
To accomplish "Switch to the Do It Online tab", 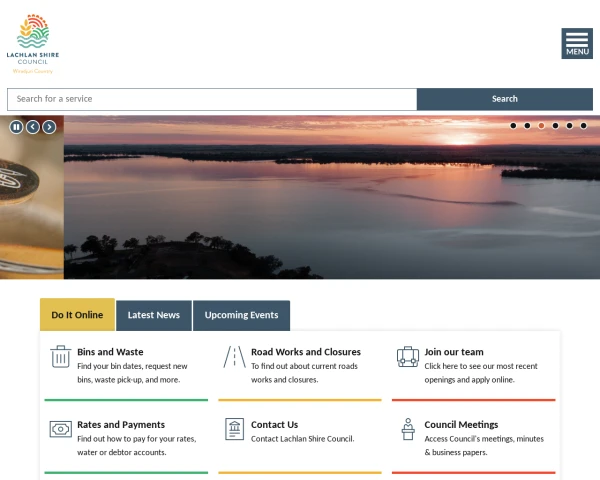I will (77, 315).
